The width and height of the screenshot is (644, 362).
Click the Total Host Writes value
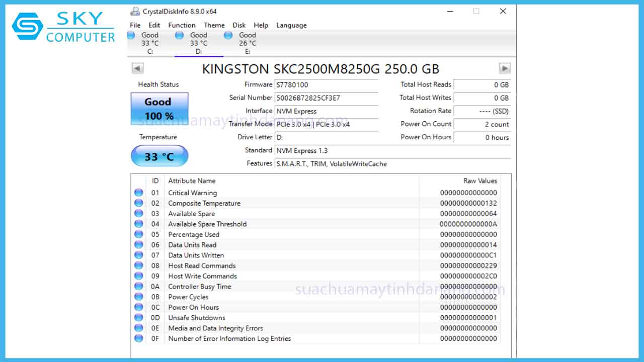point(482,98)
